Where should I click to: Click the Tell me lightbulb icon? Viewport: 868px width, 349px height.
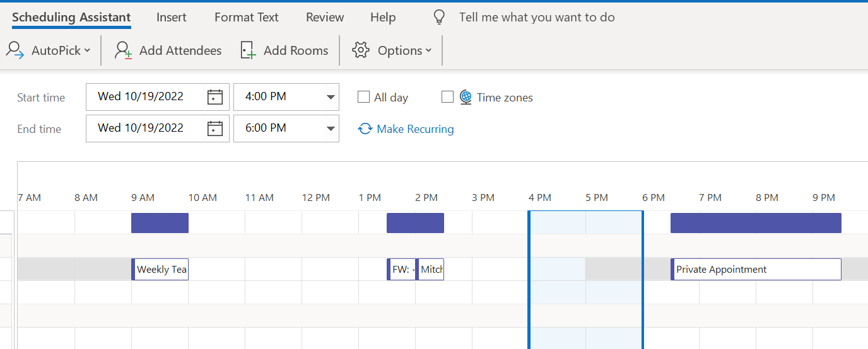tap(440, 18)
